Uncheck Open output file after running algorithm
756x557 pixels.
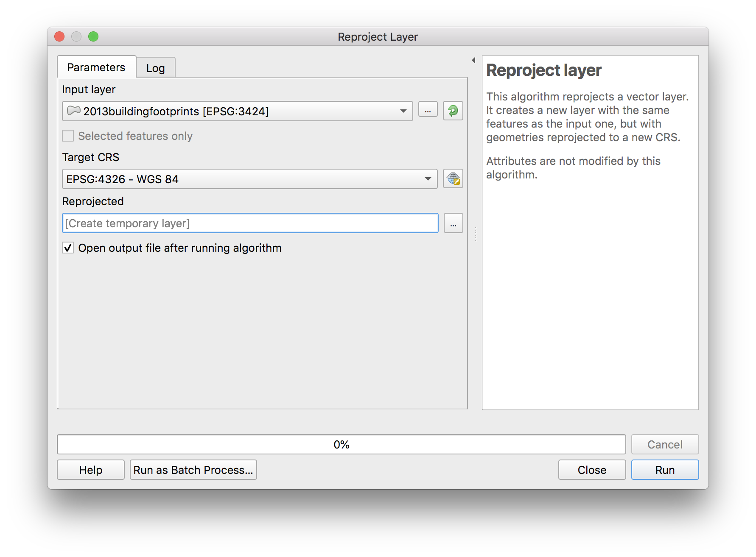pyautogui.click(x=68, y=248)
